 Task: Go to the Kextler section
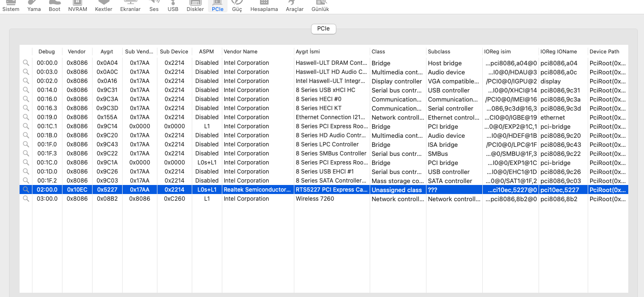104,6
